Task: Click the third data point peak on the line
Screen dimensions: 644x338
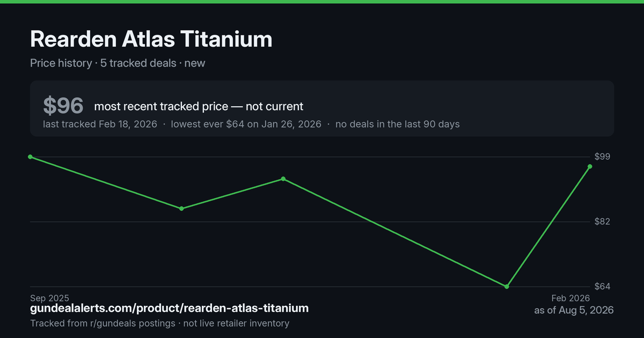Action: click(283, 179)
